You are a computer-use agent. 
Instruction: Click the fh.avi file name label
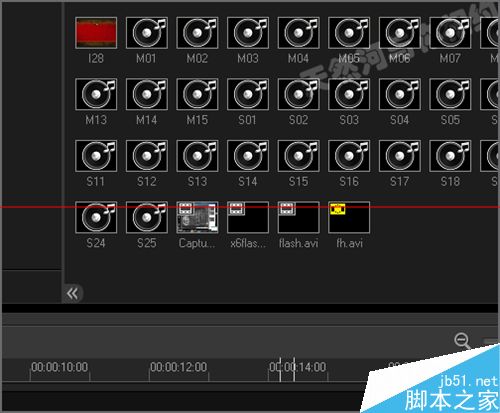(x=349, y=243)
